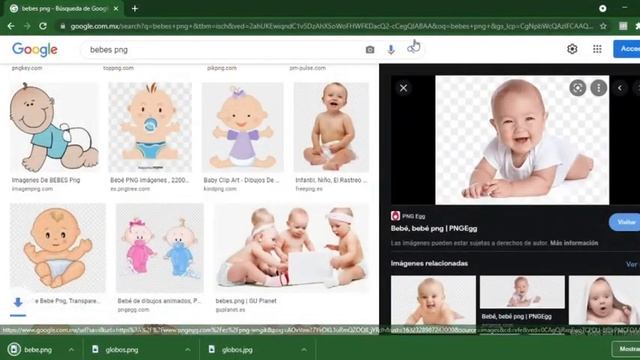Open preview three-dot options menu

pyautogui.click(x=599, y=88)
